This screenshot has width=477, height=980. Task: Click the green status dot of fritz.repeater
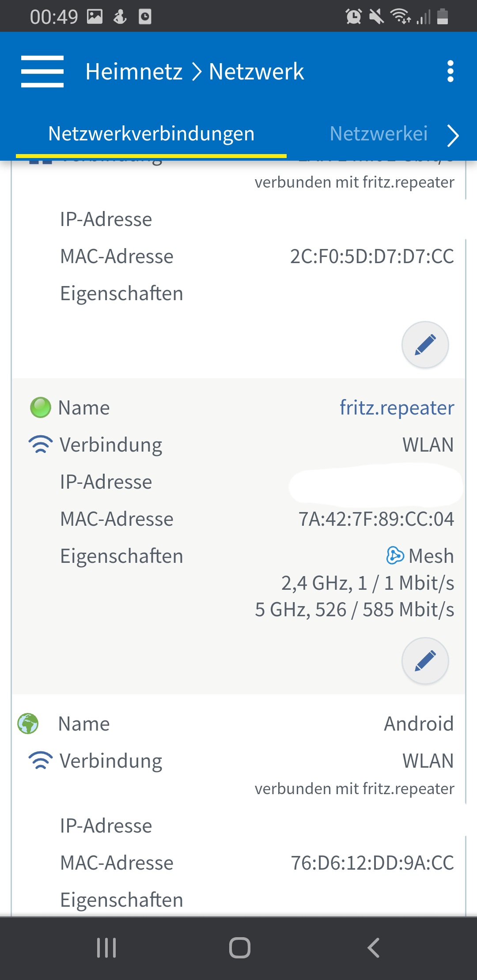(x=41, y=407)
